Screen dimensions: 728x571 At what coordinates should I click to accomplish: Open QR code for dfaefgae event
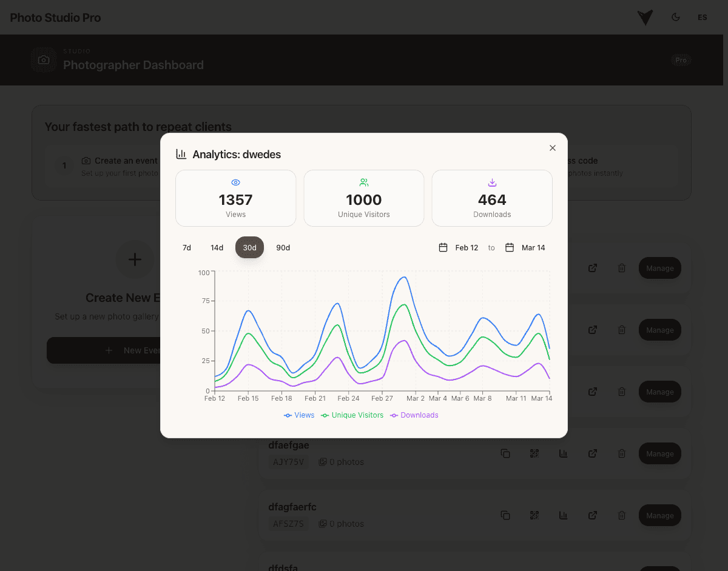click(x=534, y=453)
